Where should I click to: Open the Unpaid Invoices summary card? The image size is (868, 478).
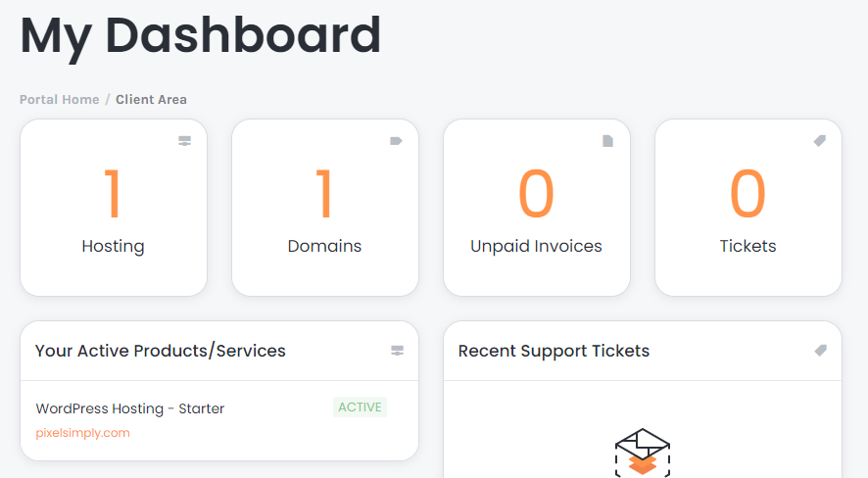(x=537, y=208)
